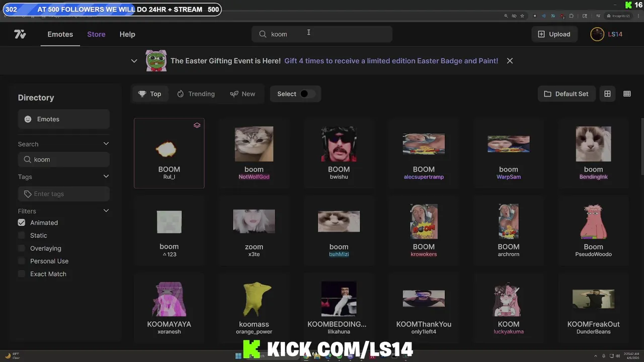This screenshot has width=644, height=362.
Task: Click the sidebar search magnifier icon
Action: (28, 159)
